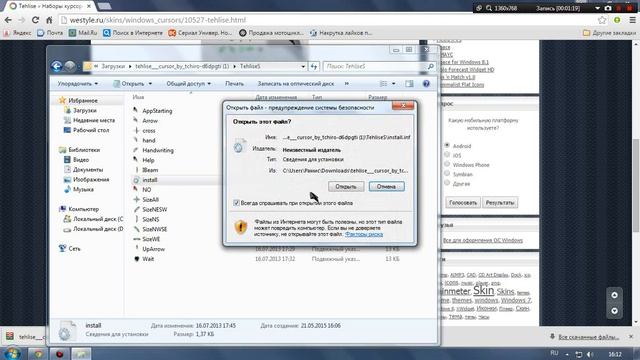This screenshot has width=640, height=360.
Task: Reload the page in Chrome
Action: click(36, 20)
